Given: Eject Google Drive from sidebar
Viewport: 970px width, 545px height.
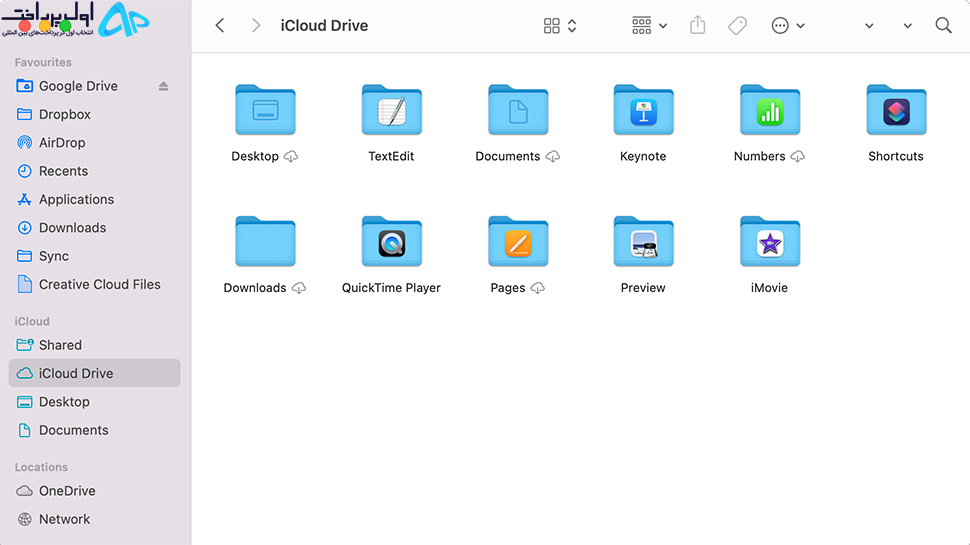Looking at the screenshot, I should click(163, 86).
